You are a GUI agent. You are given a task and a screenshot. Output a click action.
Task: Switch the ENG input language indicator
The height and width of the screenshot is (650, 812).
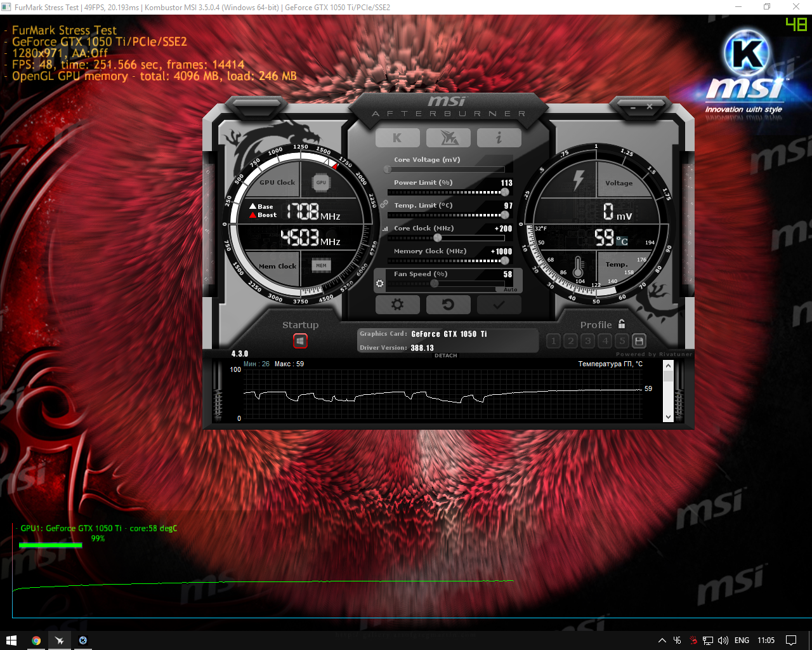[x=742, y=640]
